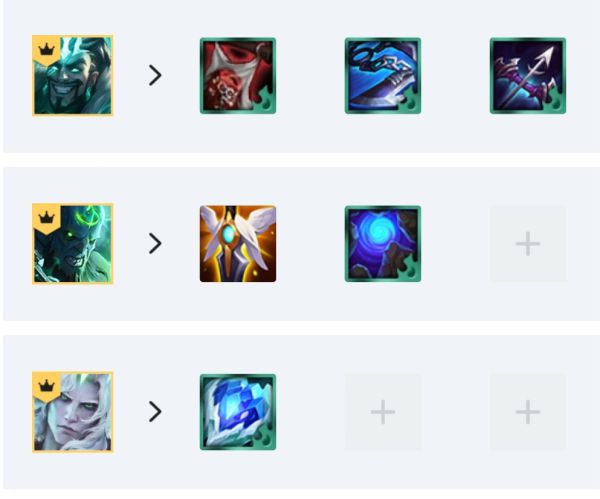Screen dimensions: 600x499
Task: Add item in Viego's last empty plus slot
Action: pos(528,412)
